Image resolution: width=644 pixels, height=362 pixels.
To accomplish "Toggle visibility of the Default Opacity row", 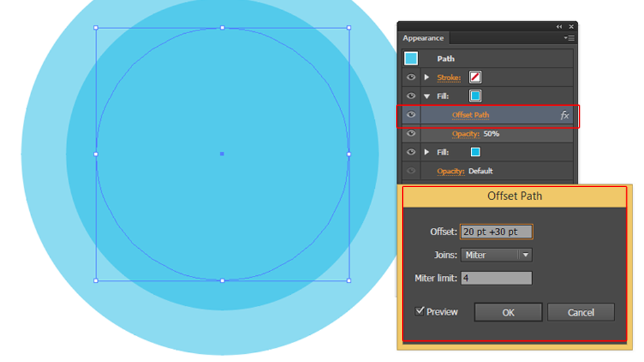I will (x=411, y=171).
